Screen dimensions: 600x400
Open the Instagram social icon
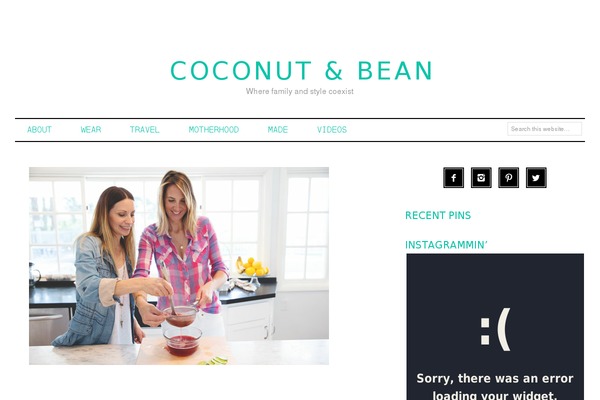click(481, 178)
